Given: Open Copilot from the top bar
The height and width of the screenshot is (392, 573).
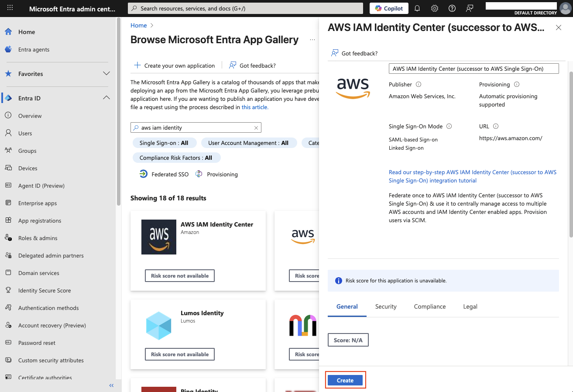Looking at the screenshot, I should [x=388, y=8].
